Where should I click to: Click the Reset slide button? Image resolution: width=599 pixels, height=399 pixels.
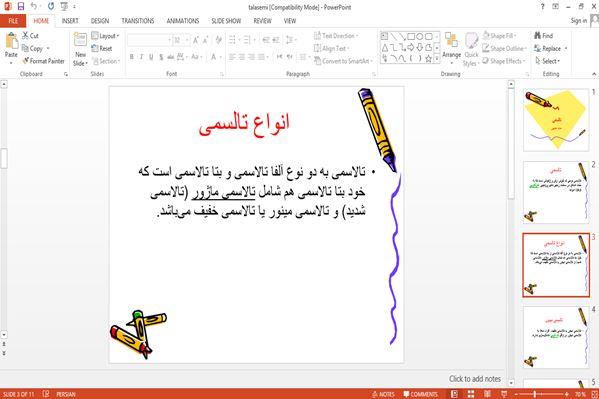102,49
